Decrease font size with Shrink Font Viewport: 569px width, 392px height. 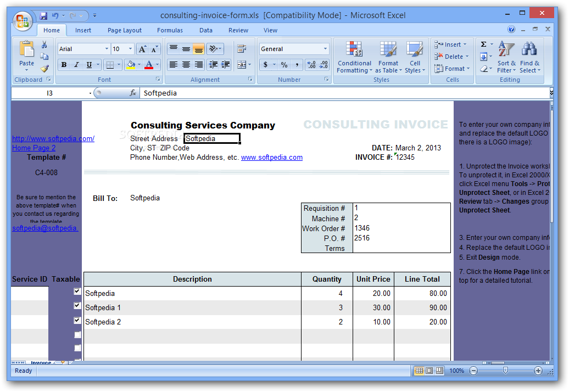pos(154,49)
